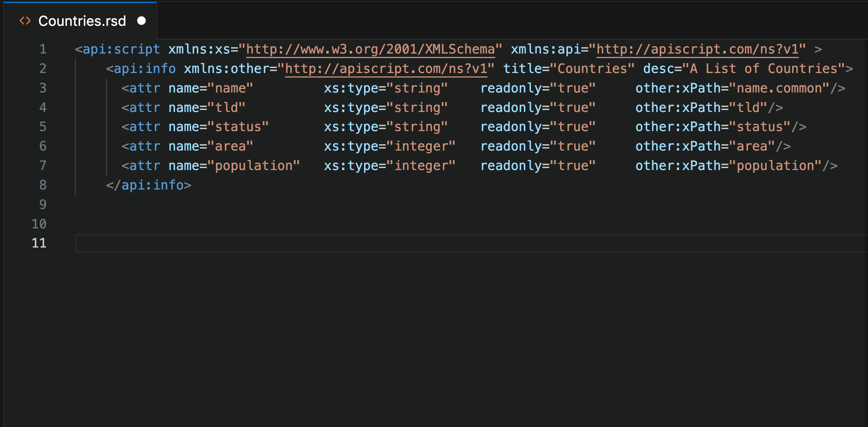Click line number 11 in the gutter

coord(39,243)
